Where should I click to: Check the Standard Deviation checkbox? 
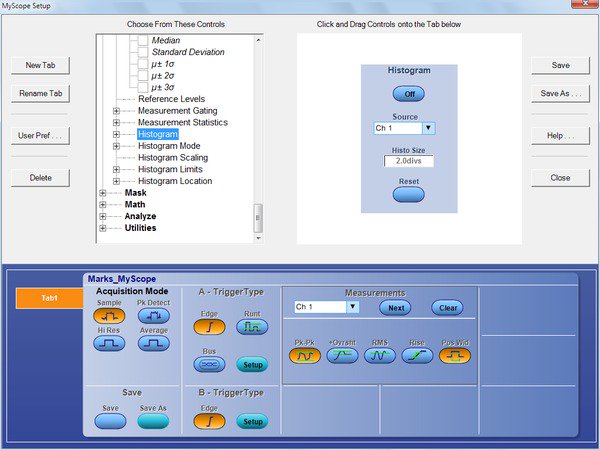pyautogui.click(x=141, y=52)
